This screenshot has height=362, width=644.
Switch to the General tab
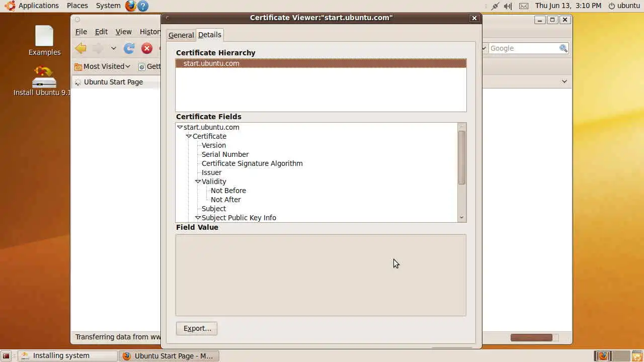[x=181, y=35]
